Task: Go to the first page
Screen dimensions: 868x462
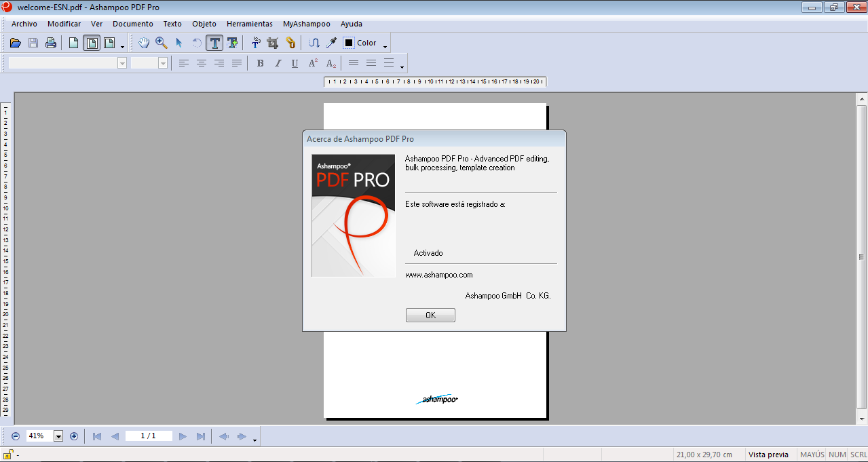Action: pyautogui.click(x=97, y=436)
